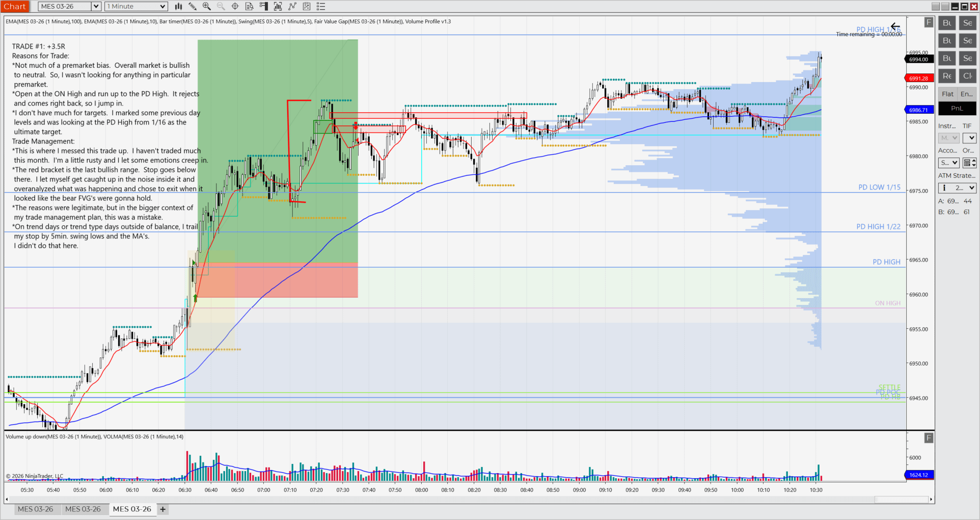The width and height of the screenshot is (980, 520).
Task: Switch to the first MES 03-26 tab
Action: pos(35,509)
